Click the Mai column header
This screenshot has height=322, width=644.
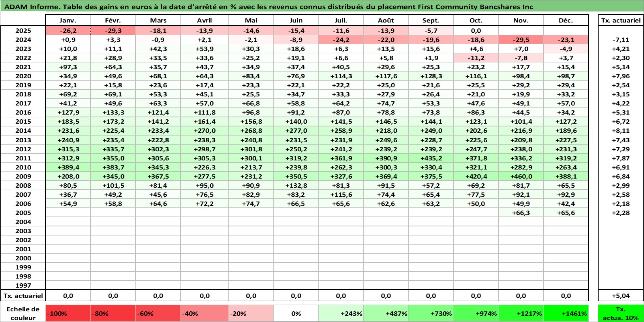[251, 21]
